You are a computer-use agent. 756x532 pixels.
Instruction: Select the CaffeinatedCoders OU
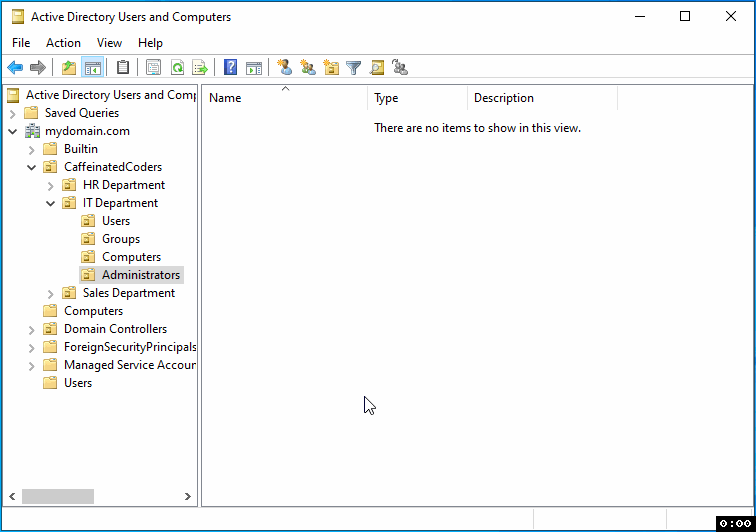coord(113,167)
